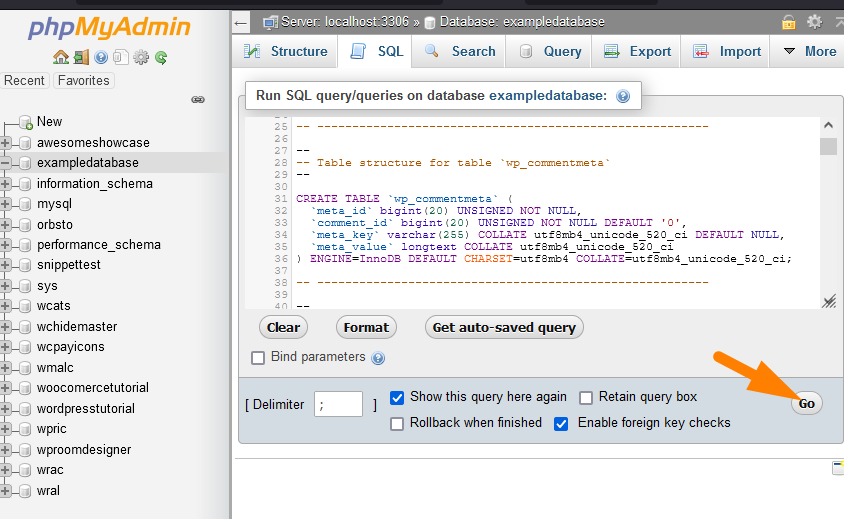
Task: Expand woocomercetutorial database node
Action: 6,388
